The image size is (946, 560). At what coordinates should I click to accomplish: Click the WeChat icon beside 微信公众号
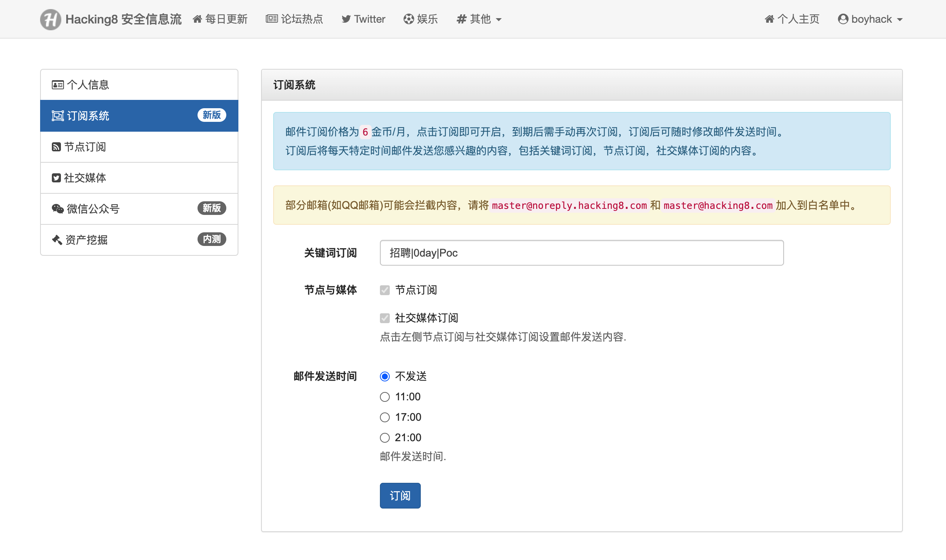pos(58,208)
